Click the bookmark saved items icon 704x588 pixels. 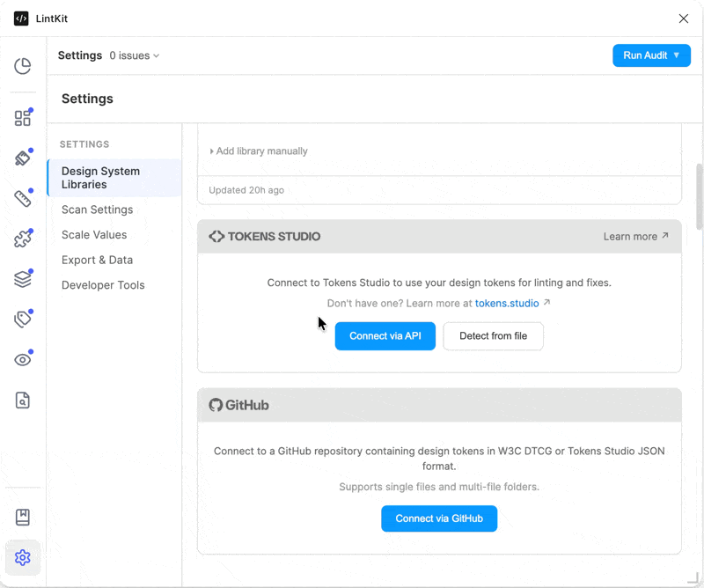(23, 517)
